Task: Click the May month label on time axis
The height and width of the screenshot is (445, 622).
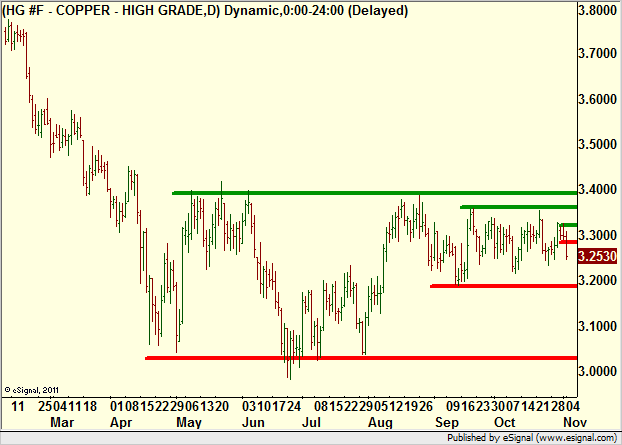Action: (189, 422)
